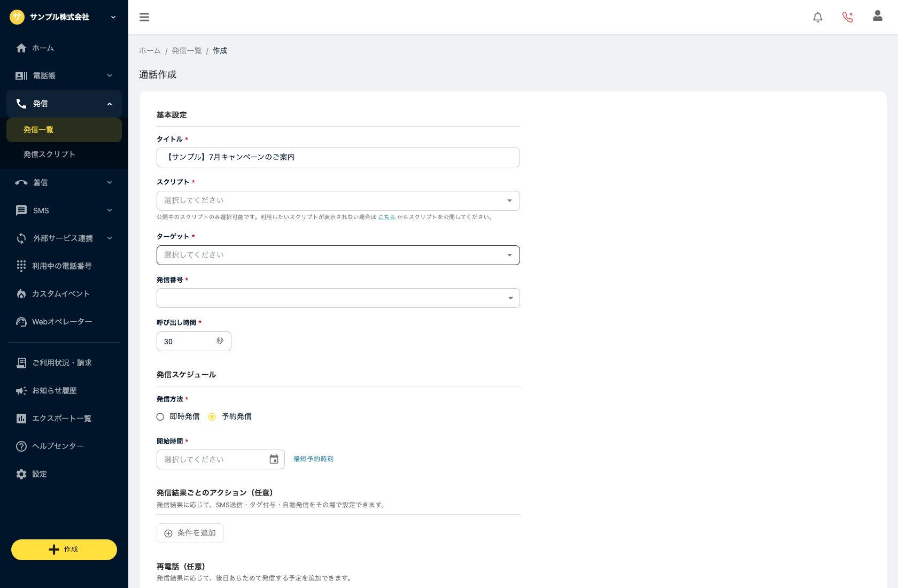Click the 通話作成 page heading
Viewport: 898px width, 588px height.
tap(158, 75)
